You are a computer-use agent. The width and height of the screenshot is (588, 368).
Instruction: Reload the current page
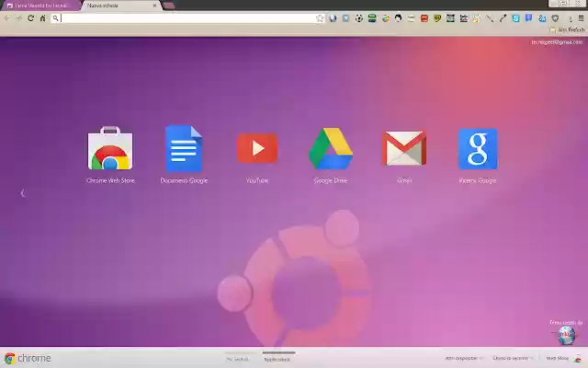pos(30,18)
